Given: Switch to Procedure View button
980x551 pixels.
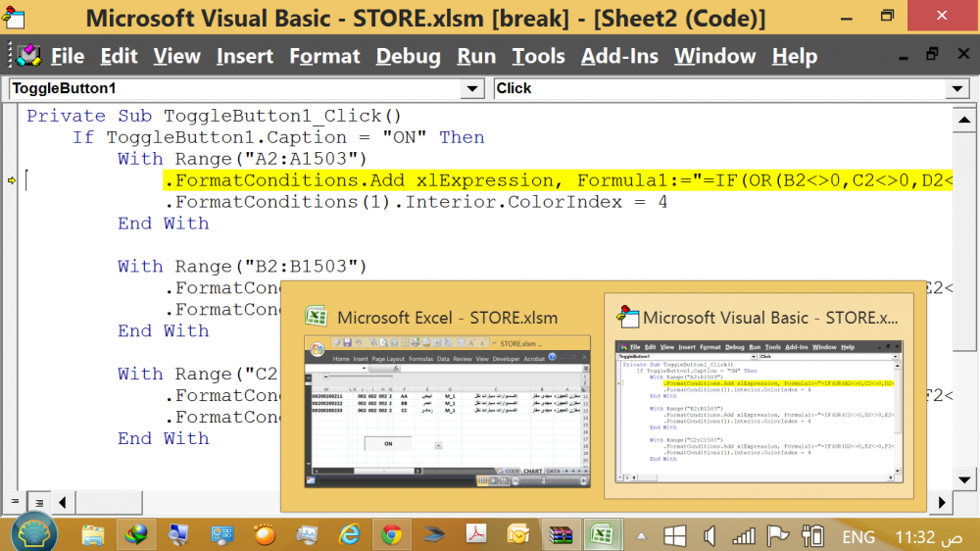Looking at the screenshot, I should pos(15,502).
